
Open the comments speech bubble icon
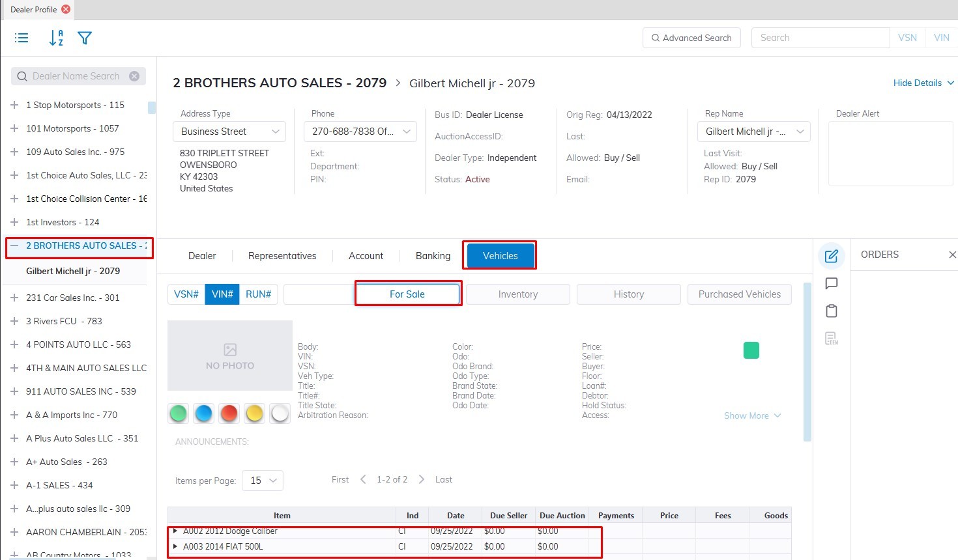click(831, 283)
